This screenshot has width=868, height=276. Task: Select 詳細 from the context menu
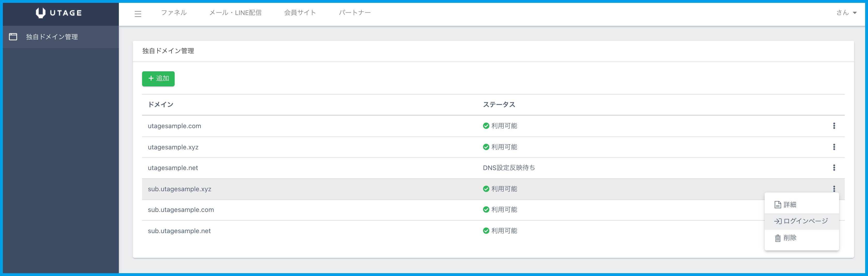pos(789,205)
